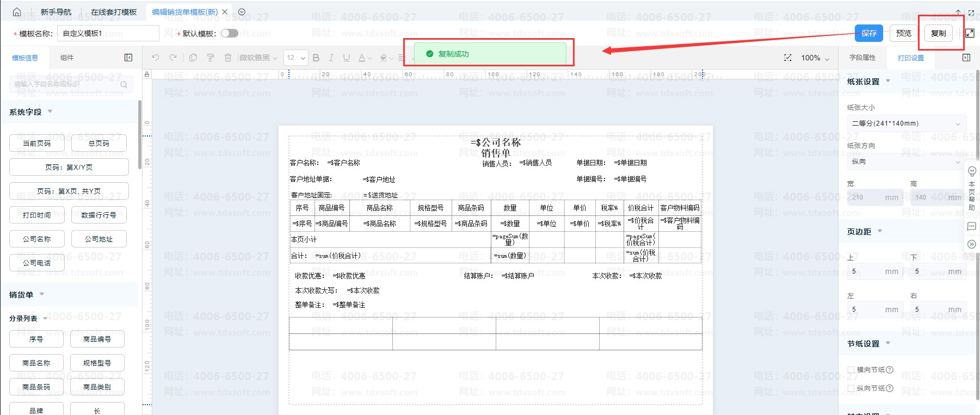Open the 100% zoom dropdown

coord(815,58)
